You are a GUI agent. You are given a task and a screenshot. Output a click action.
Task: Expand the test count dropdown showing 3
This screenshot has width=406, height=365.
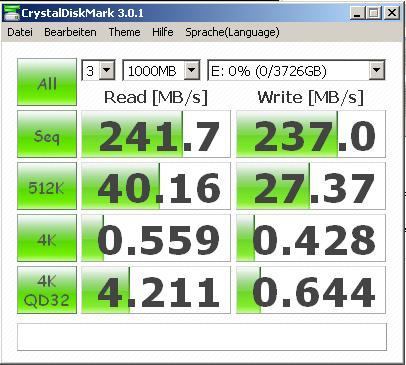point(107,70)
